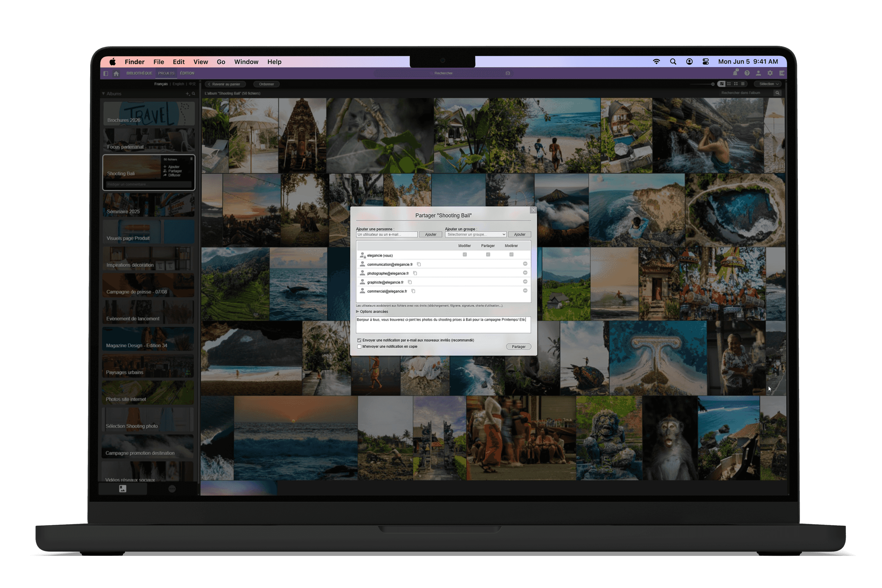
Task: Click the Rechercher field in the top bar
Action: pos(443,73)
